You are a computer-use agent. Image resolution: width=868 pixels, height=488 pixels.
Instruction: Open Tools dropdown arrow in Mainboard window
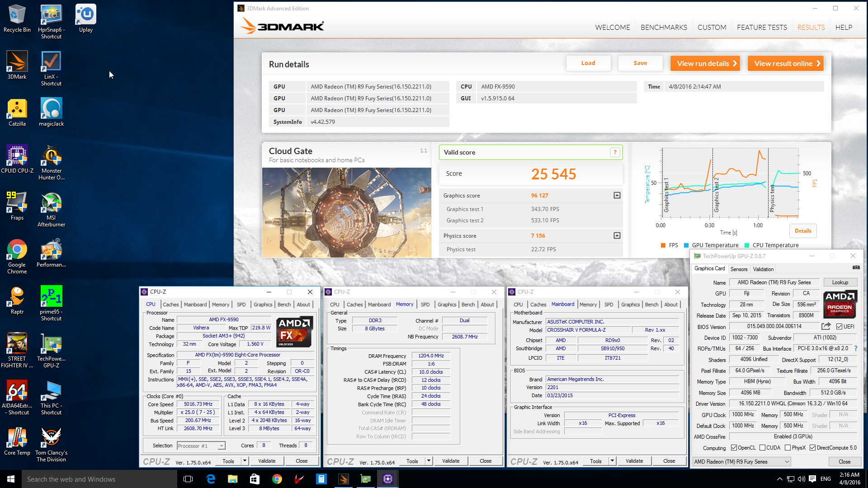click(x=612, y=461)
